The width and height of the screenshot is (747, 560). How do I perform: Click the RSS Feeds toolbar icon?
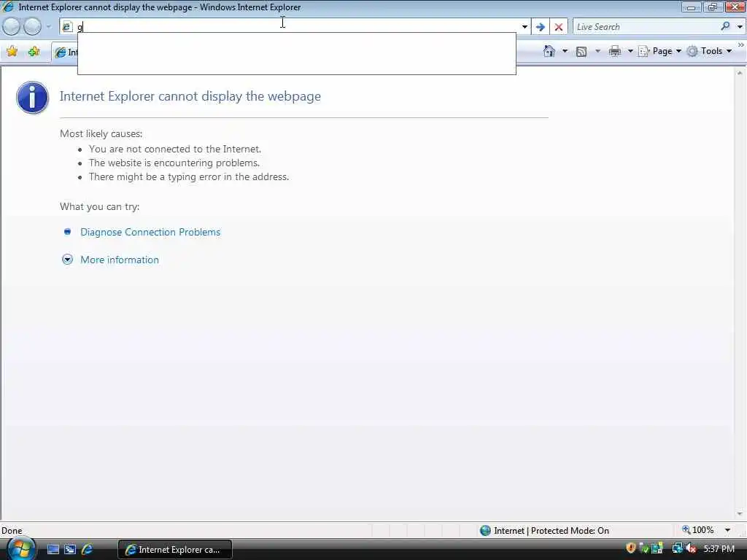pos(581,52)
